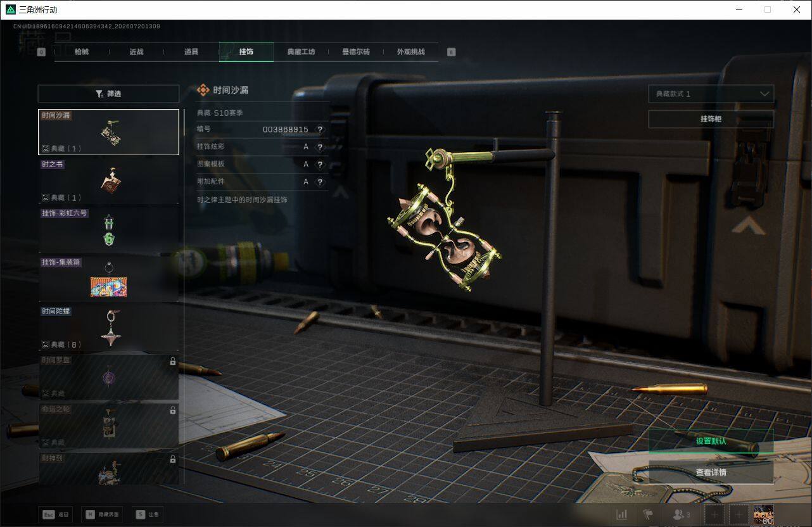Open the bar chart stats icon
The height and width of the screenshot is (527, 812).
622,514
